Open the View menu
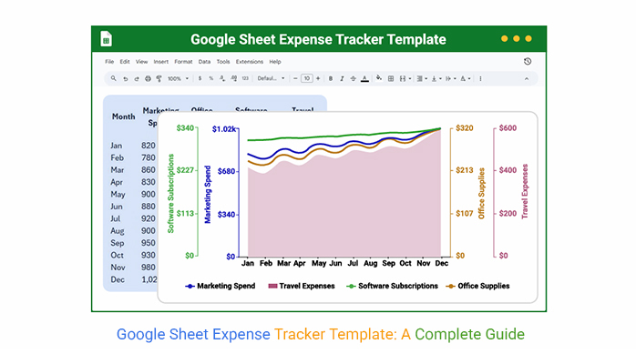This screenshot has height=364, width=636. tap(141, 62)
